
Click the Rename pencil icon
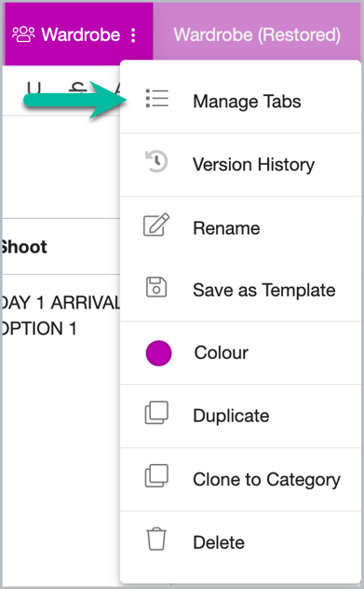[156, 225]
